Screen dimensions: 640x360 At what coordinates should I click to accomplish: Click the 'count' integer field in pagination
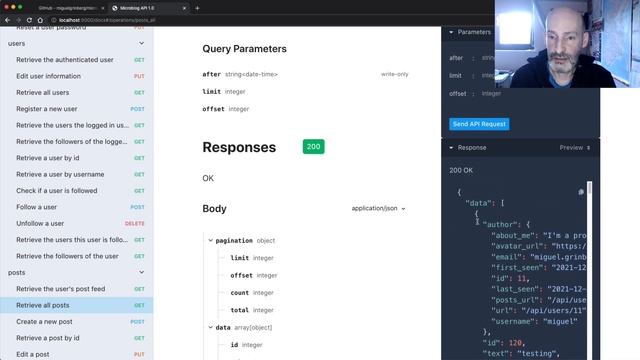pyautogui.click(x=252, y=293)
